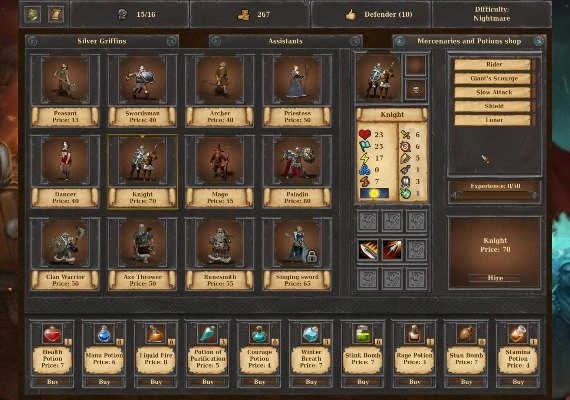Viewport: 570px width, 400px height.
Task: Open the scroll icon at top left
Action: tap(56, 15)
